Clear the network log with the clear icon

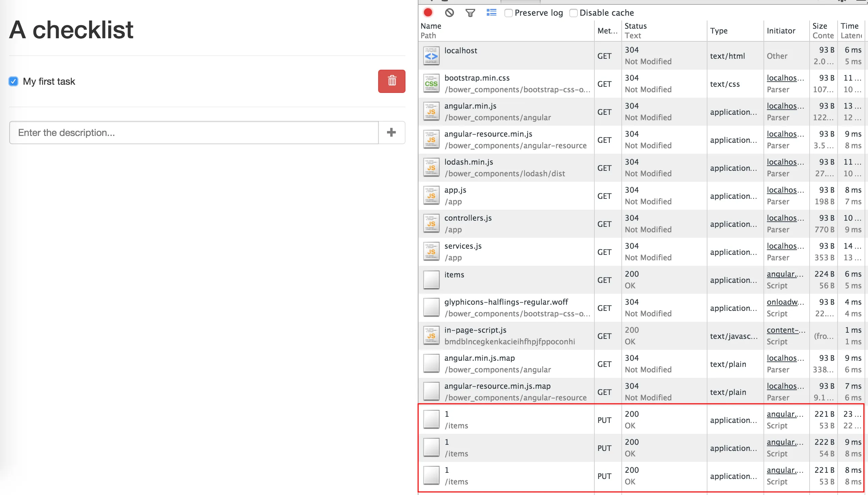[449, 13]
